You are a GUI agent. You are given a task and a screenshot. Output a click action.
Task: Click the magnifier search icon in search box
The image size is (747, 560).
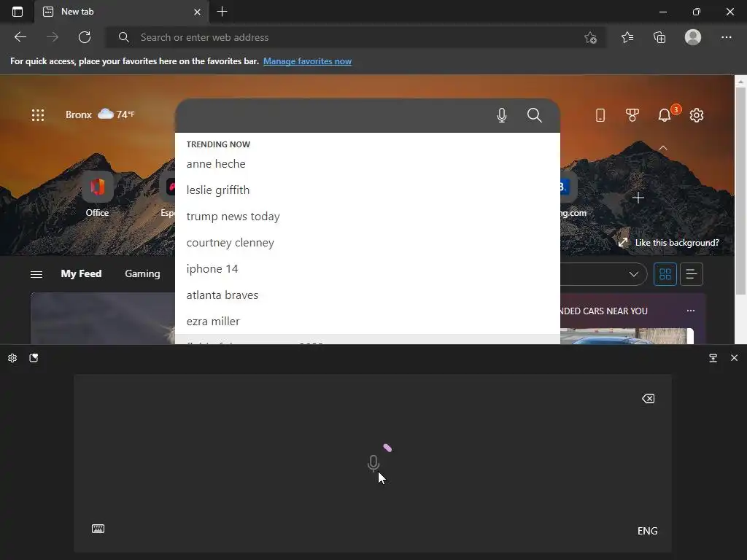pos(535,115)
